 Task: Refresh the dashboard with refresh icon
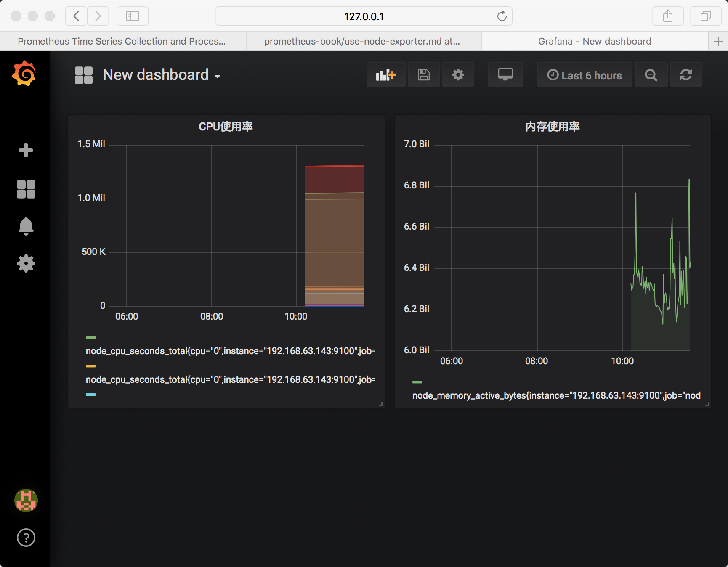686,75
